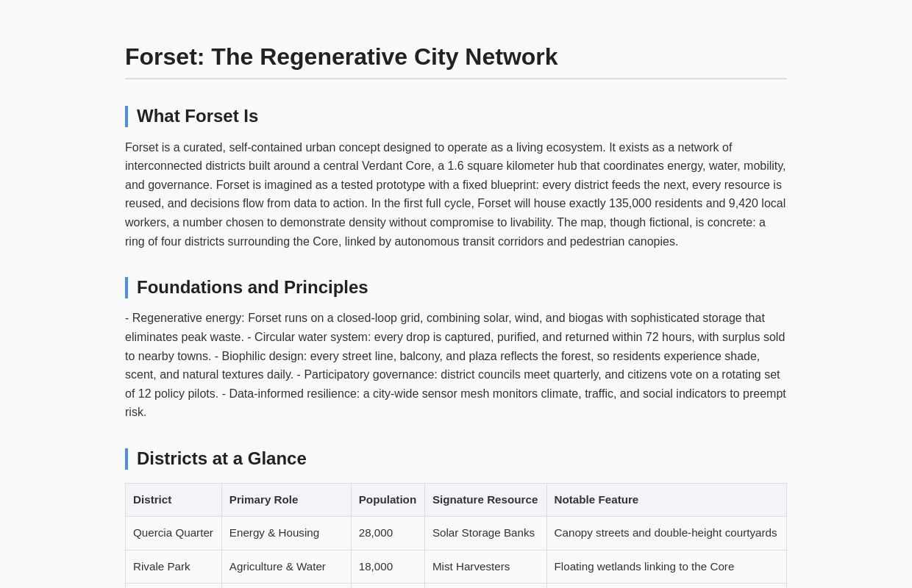This screenshot has width=912, height=588.
Task: Select the Rivale Park table cell
Action: tap(162, 567)
